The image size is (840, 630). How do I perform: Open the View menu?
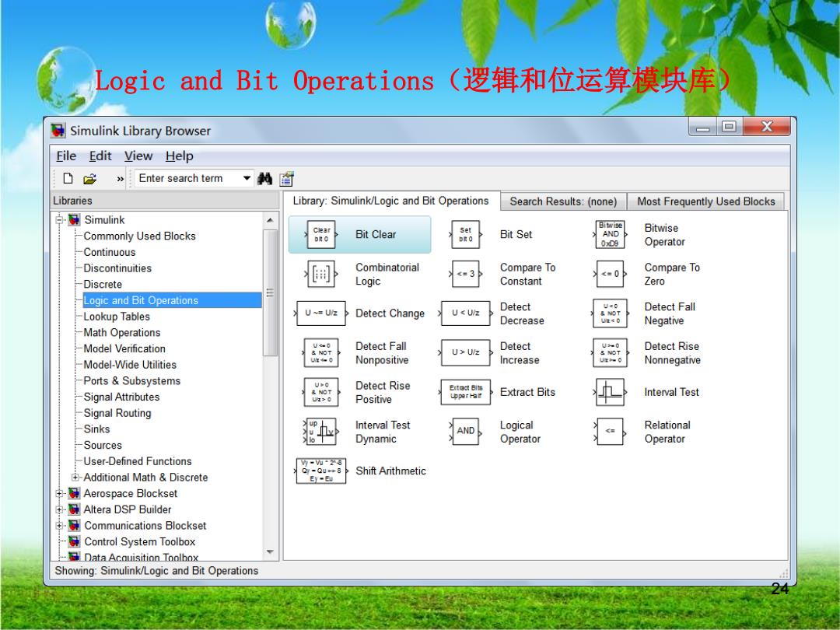click(x=138, y=156)
